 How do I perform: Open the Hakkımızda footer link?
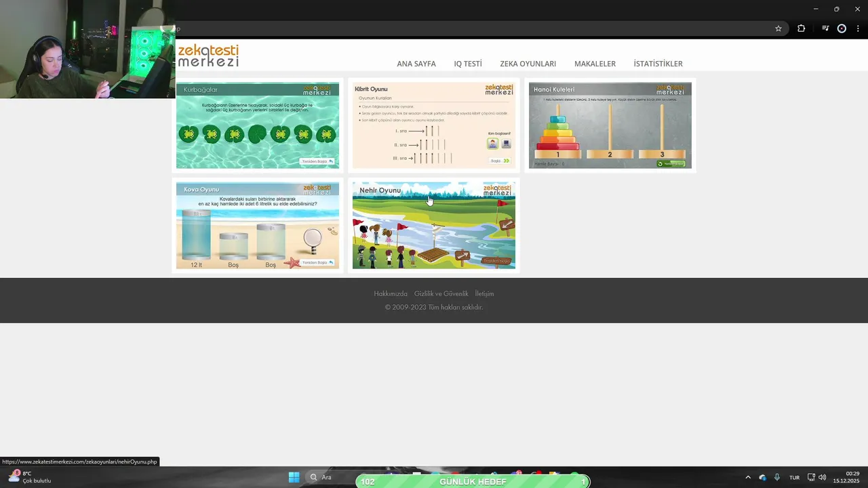pyautogui.click(x=391, y=293)
